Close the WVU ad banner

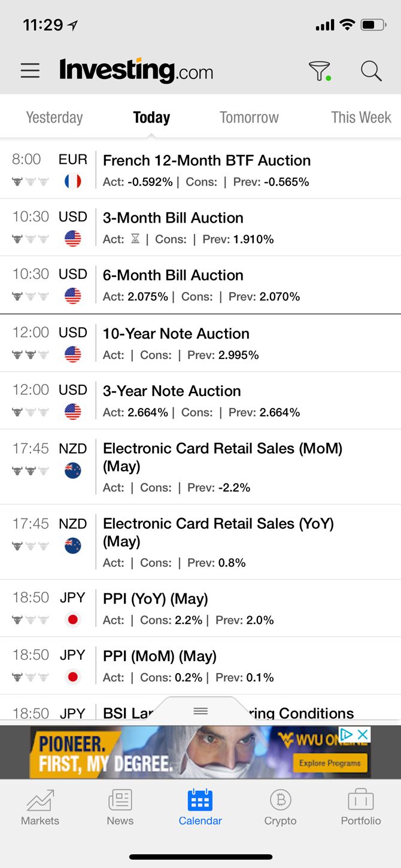(363, 734)
